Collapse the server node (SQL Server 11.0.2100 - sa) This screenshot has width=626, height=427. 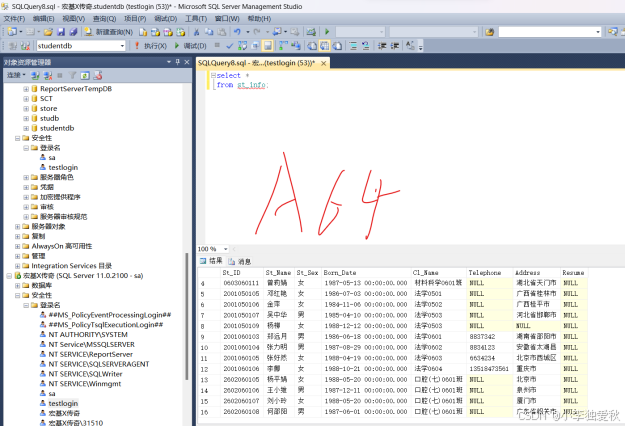(x=9, y=276)
